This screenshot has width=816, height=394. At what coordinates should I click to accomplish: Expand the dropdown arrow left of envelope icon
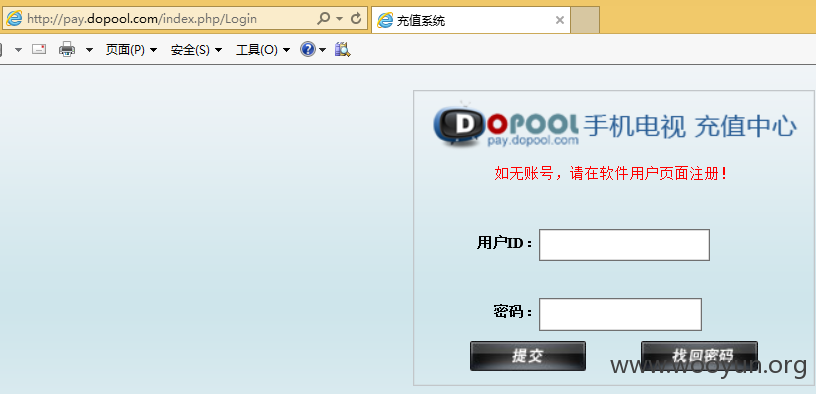pyautogui.click(x=19, y=50)
